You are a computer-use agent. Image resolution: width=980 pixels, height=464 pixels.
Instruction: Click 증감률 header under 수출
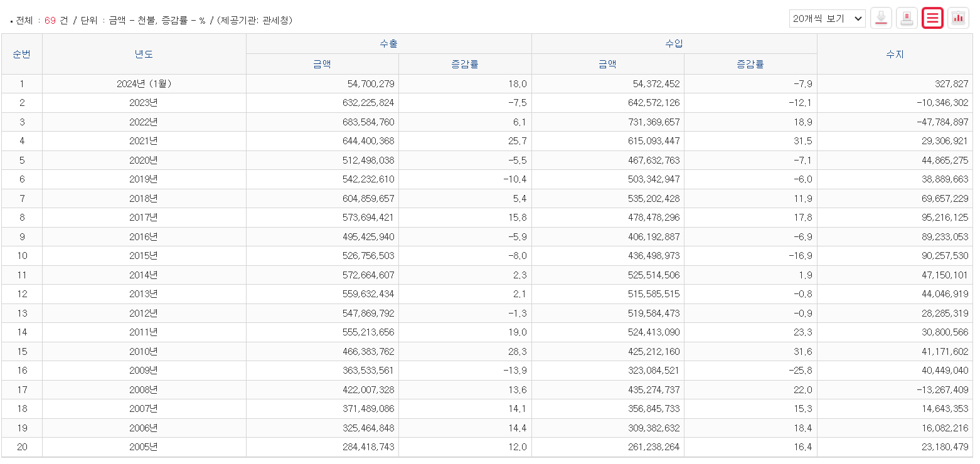click(x=465, y=64)
